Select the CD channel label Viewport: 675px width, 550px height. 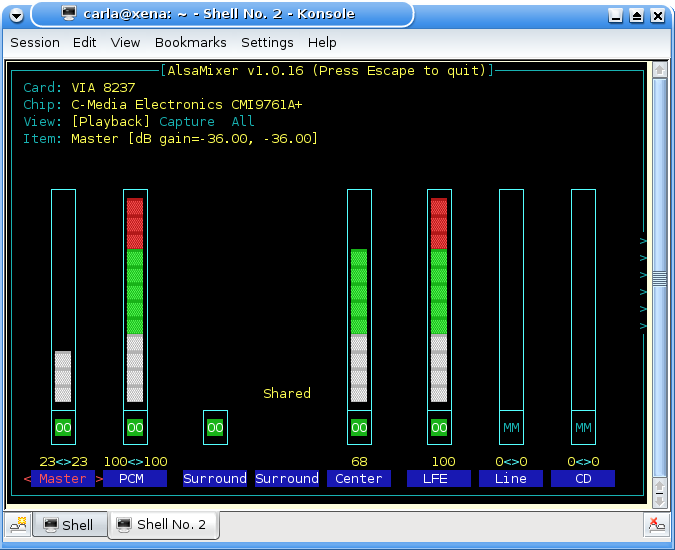click(x=583, y=479)
